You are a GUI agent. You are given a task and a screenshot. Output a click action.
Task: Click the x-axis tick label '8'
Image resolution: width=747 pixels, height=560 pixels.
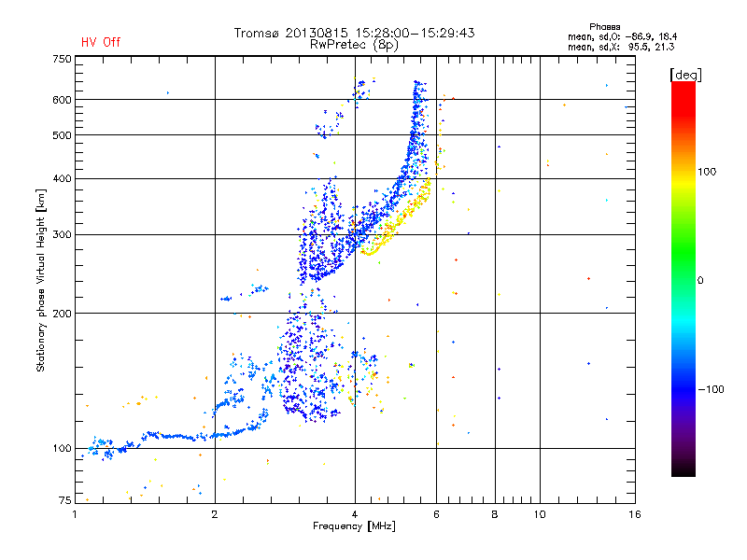pyautogui.click(x=495, y=514)
